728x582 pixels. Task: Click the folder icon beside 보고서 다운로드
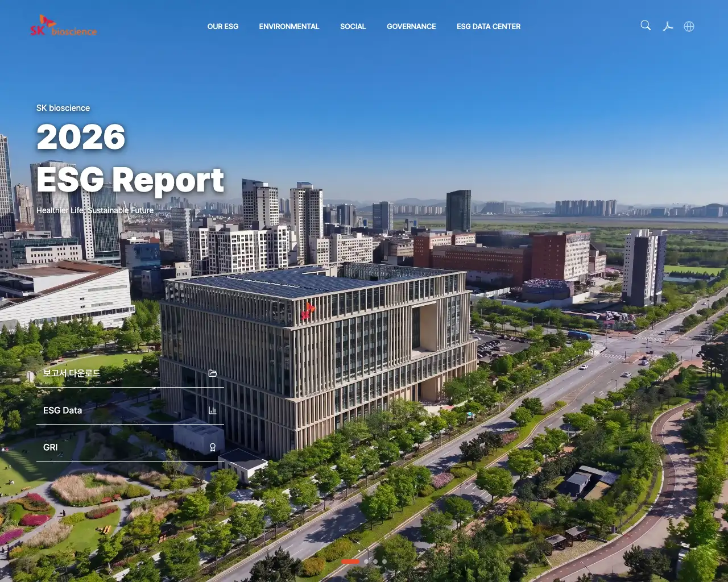point(213,373)
